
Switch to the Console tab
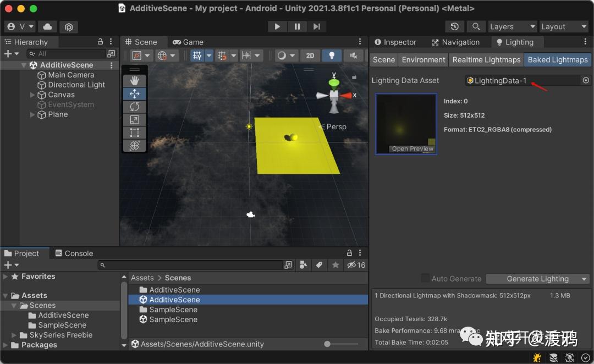[74, 253]
